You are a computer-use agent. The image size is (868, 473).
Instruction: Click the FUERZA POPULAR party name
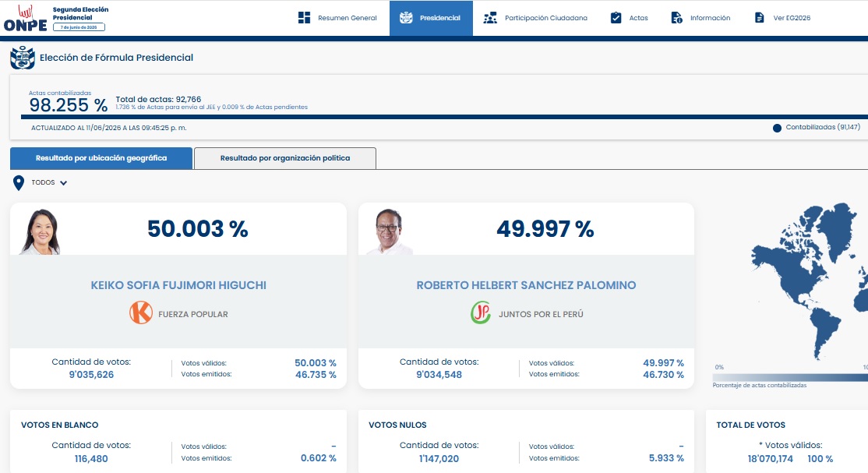coord(193,314)
